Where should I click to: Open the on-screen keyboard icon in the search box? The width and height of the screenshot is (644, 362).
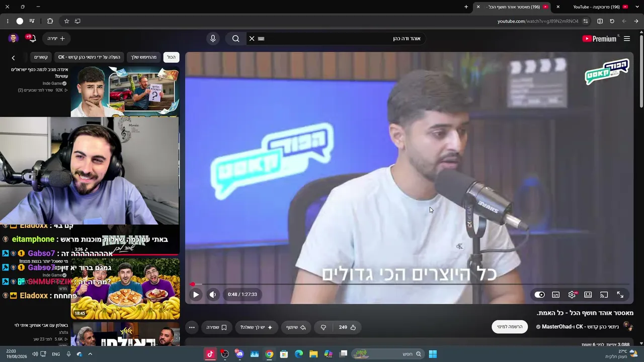[x=261, y=39]
